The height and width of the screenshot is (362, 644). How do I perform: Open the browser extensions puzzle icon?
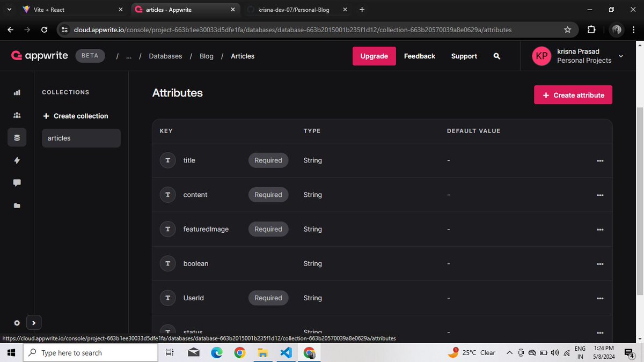click(591, 30)
